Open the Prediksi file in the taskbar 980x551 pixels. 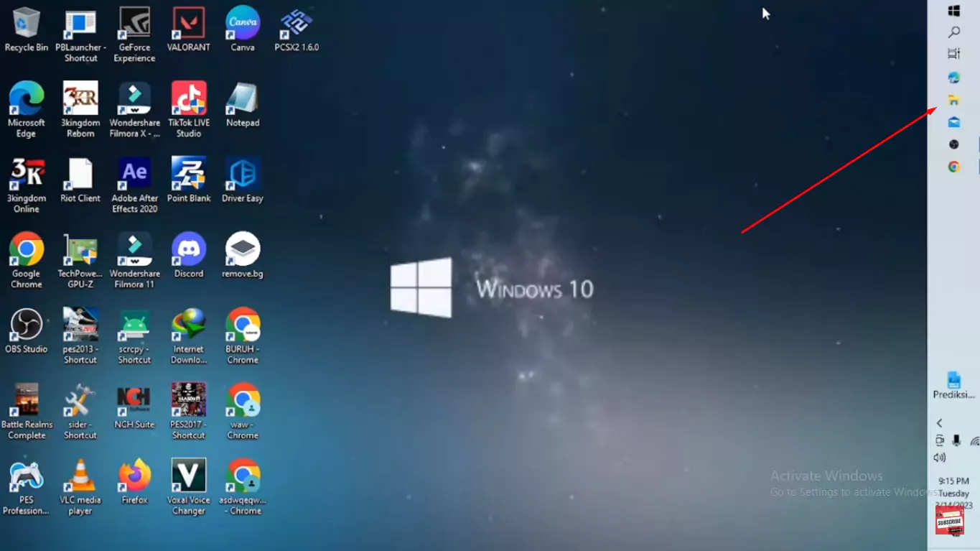click(953, 386)
